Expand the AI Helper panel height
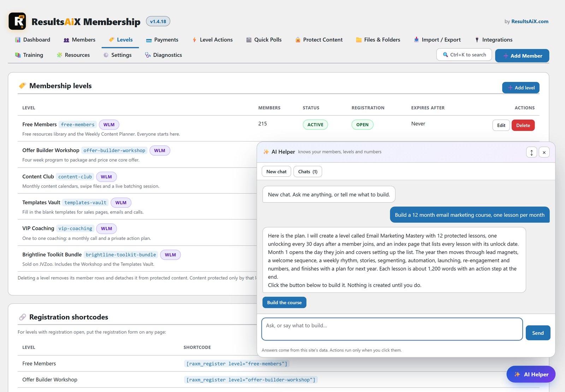The width and height of the screenshot is (565, 392). click(531, 152)
